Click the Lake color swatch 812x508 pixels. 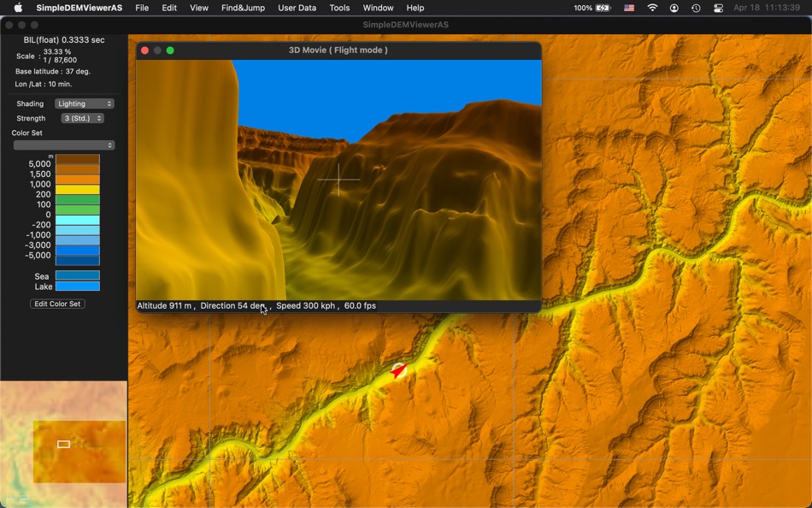coord(78,286)
